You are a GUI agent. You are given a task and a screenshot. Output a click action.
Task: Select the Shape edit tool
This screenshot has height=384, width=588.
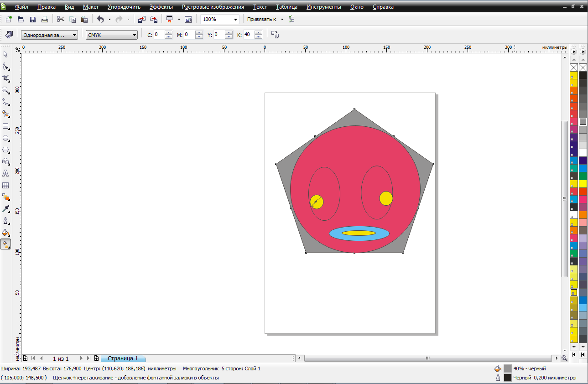[x=6, y=66]
